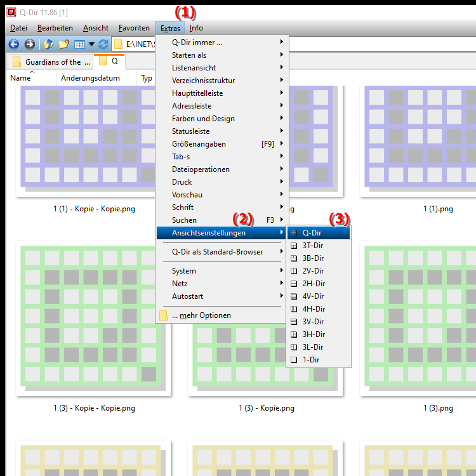Click the 3H-Dir layout icon

pyautogui.click(x=294, y=334)
